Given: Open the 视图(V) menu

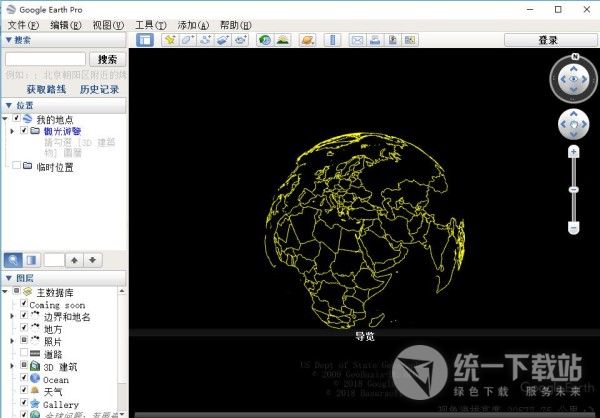Looking at the screenshot, I should (108, 25).
